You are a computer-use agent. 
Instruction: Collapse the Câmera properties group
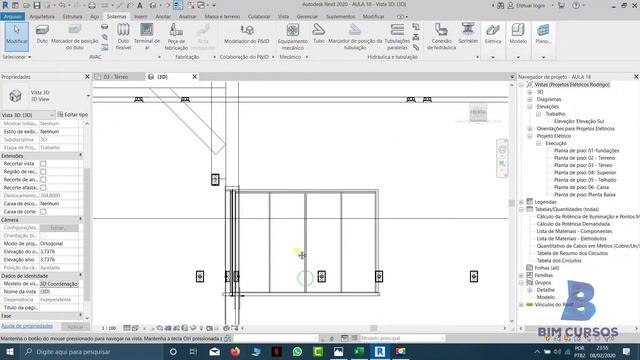pyautogui.click(x=80, y=220)
